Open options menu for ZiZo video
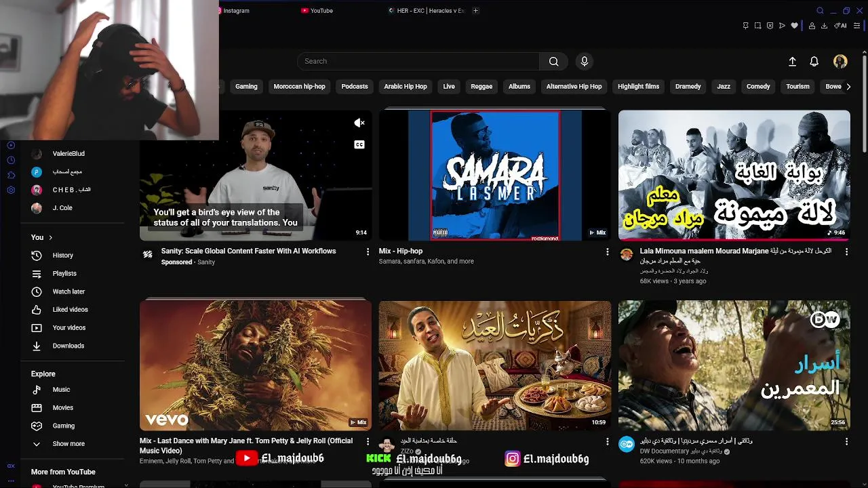 tap(608, 441)
